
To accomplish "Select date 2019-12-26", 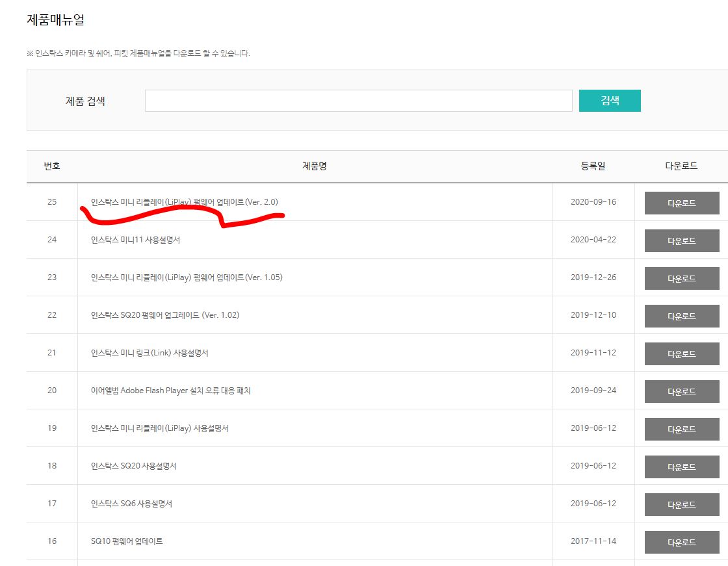I will (593, 277).
